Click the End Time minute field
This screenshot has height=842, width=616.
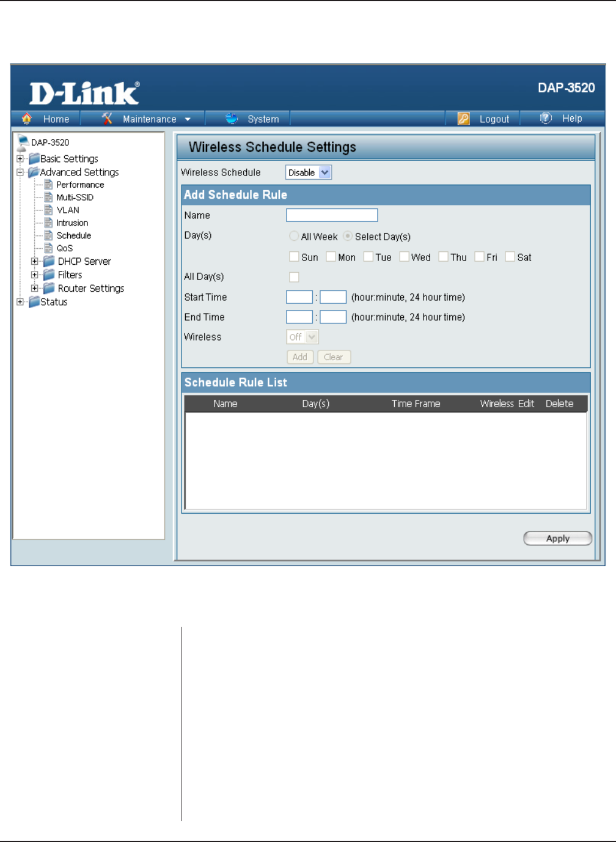tap(333, 317)
